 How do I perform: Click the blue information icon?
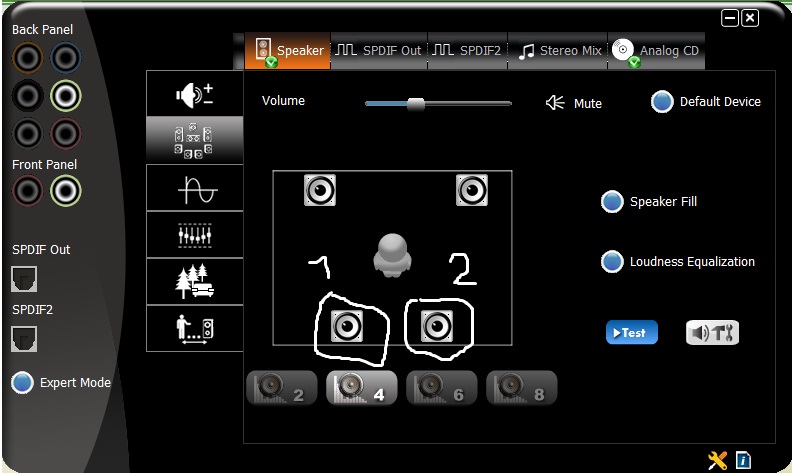pos(743,460)
